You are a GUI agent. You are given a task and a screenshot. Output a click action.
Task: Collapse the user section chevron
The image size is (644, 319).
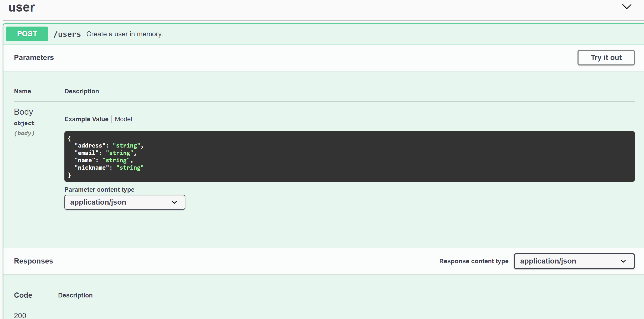(627, 7)
